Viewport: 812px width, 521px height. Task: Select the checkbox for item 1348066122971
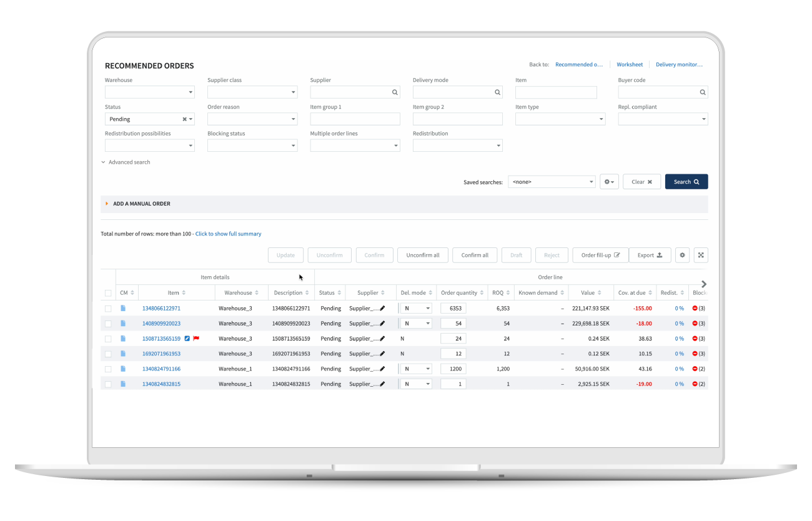point(108,309)
